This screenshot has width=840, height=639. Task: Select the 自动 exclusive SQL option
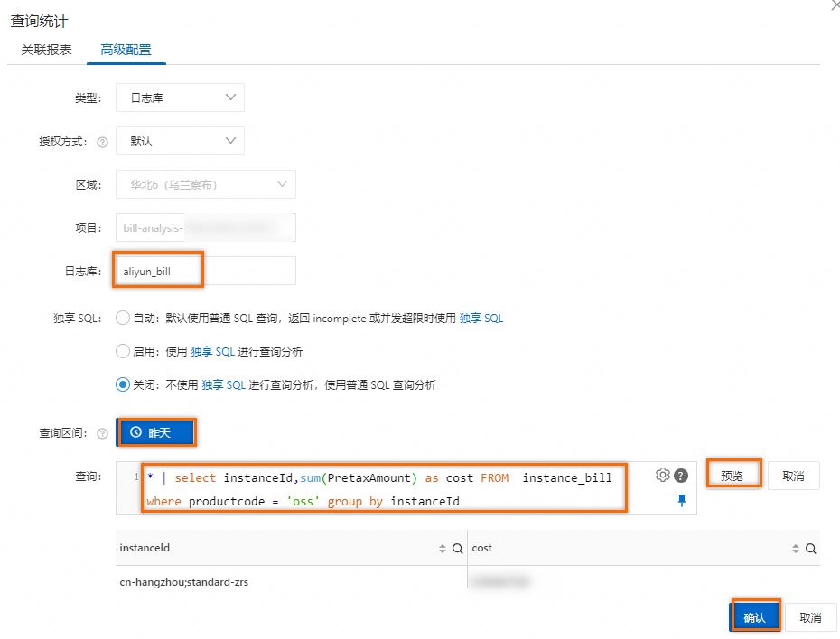tap(123, 318)
